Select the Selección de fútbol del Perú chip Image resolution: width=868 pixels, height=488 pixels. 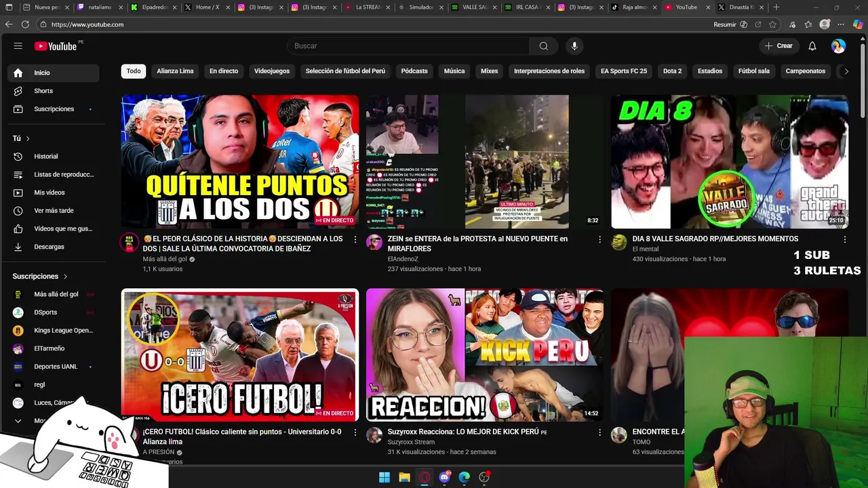pyautogui.click(x=345, y=71)
